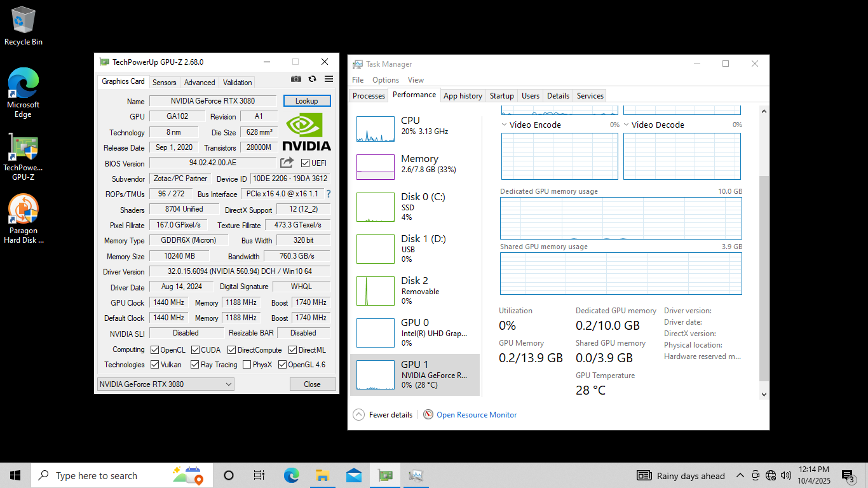Click the Open Resource Monitor link
This screenshot has width=868, height=488.
tap(476, 415)
